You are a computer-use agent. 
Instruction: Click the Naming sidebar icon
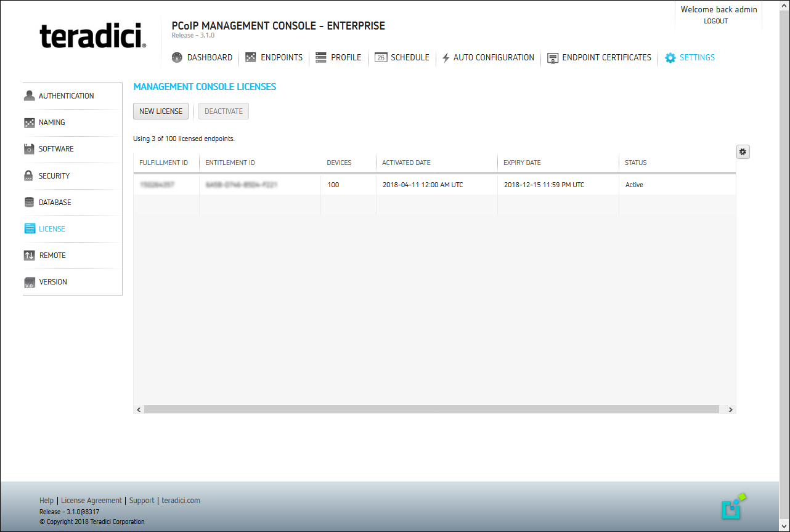click(29, 123)
